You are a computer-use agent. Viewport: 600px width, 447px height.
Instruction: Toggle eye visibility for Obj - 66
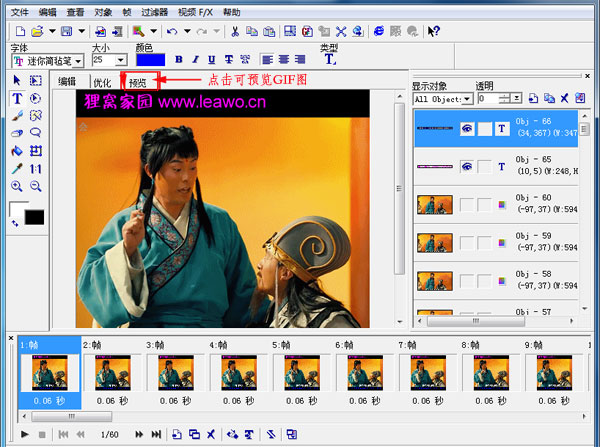467,129
